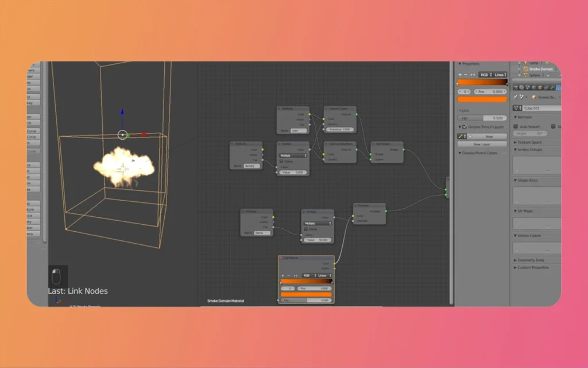Viewport: 588px width, 368px height.
Task: Open RGB color mode dropdown in ColorRamp node
Action: pyautogui.click(x=310, y=275)
